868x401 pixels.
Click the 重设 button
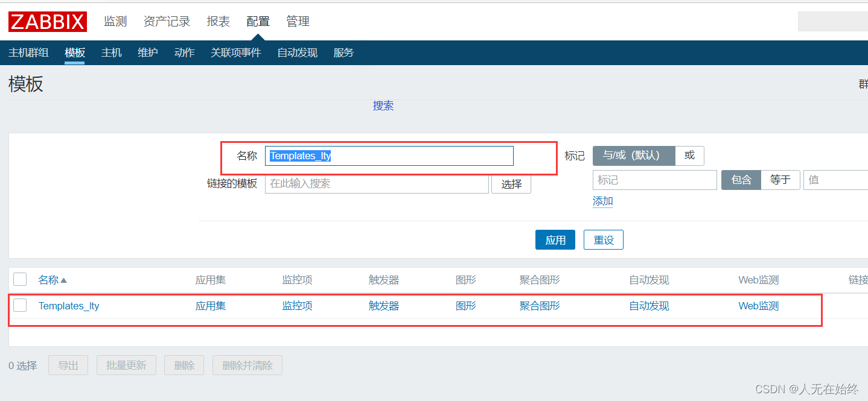click(x=604, y=240)
